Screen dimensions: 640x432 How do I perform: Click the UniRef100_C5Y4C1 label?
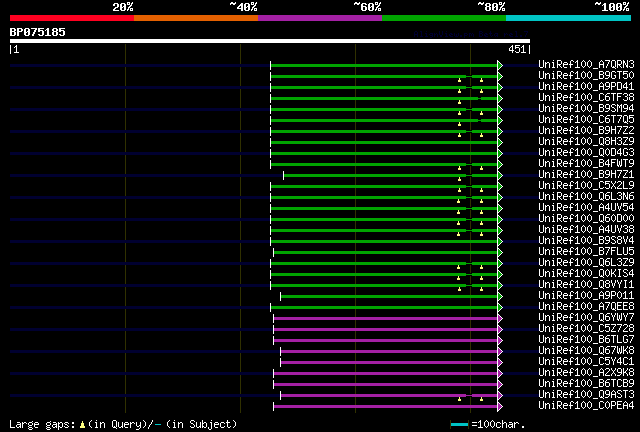click(x=586, y=362)
